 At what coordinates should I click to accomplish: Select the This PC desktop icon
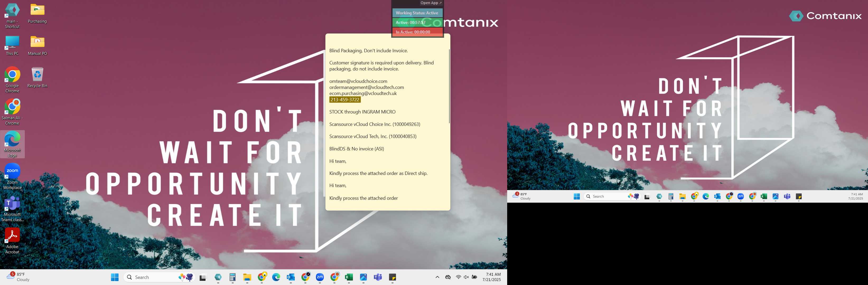point(12,46)
